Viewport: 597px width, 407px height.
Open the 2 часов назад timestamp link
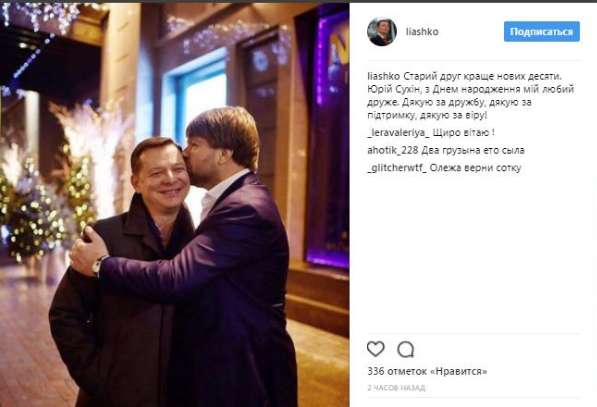[396, 388]
